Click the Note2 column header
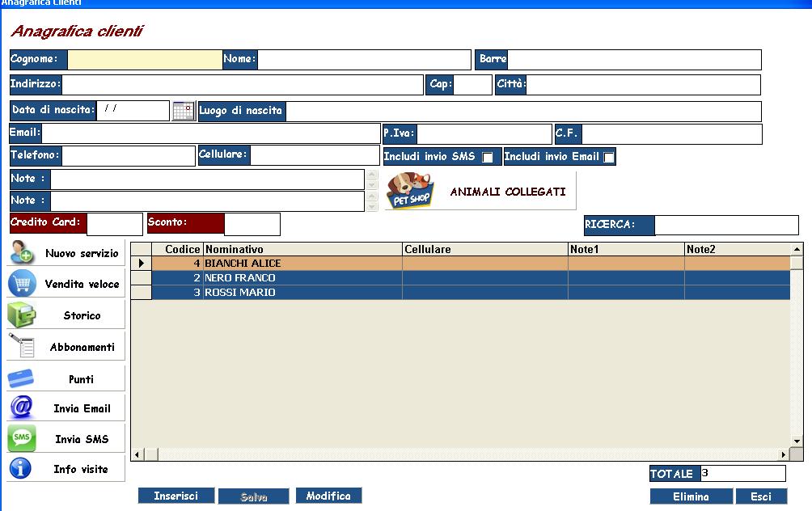Image resolution: width=812 pixels, height=511 pixels. pos(737,249)
